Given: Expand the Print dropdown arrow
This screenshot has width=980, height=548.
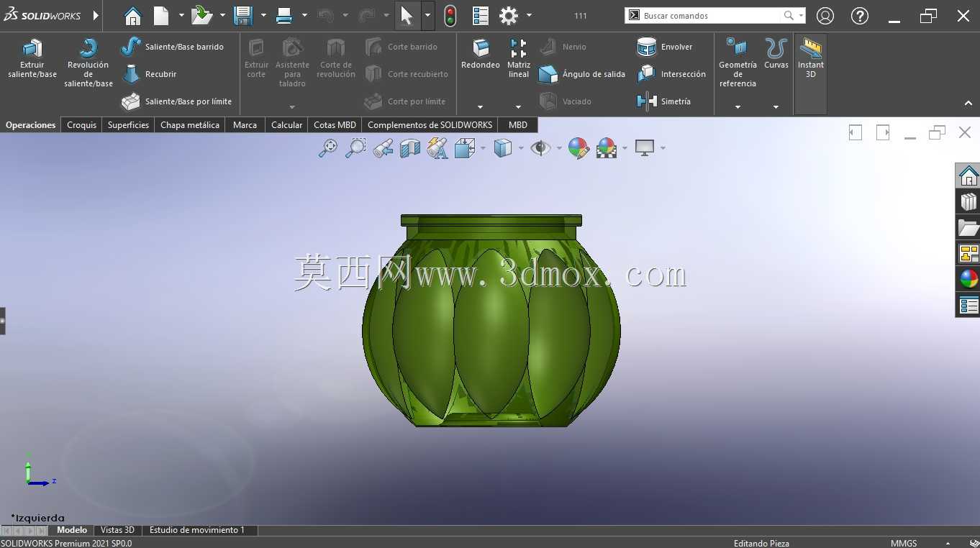Looking at the screenshot, I should [x=304, y=16].
